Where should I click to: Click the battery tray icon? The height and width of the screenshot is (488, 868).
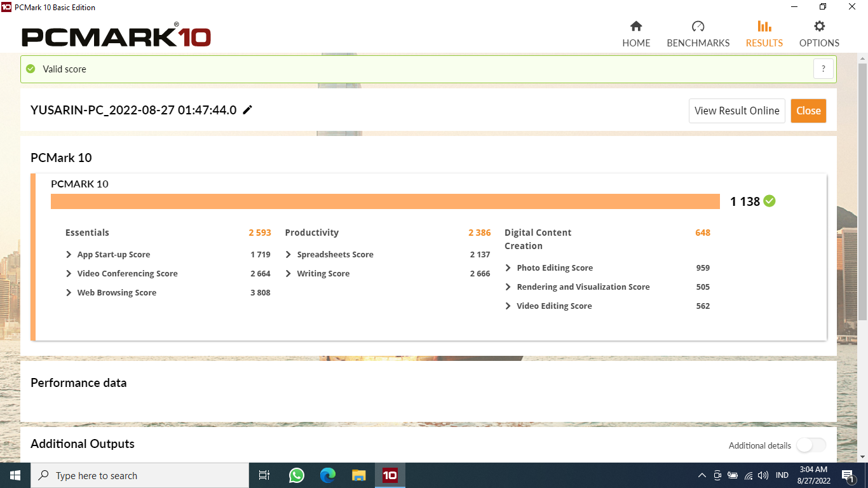733,475
